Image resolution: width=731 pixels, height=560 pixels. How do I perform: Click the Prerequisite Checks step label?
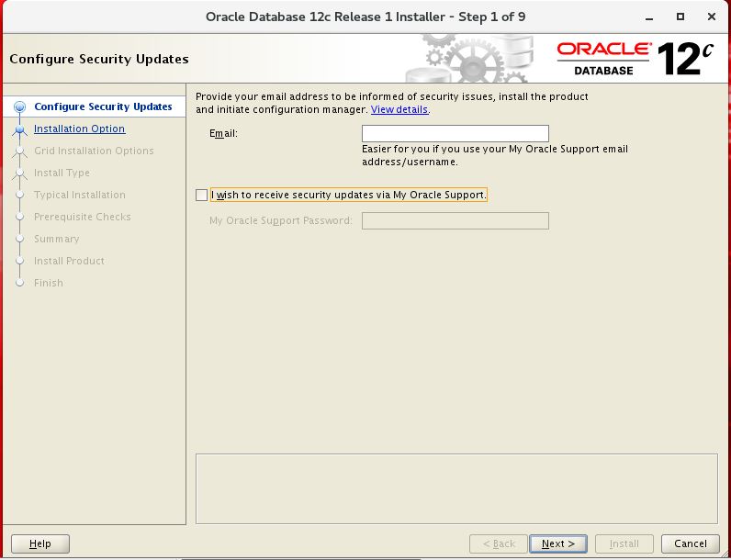[82, 217]
